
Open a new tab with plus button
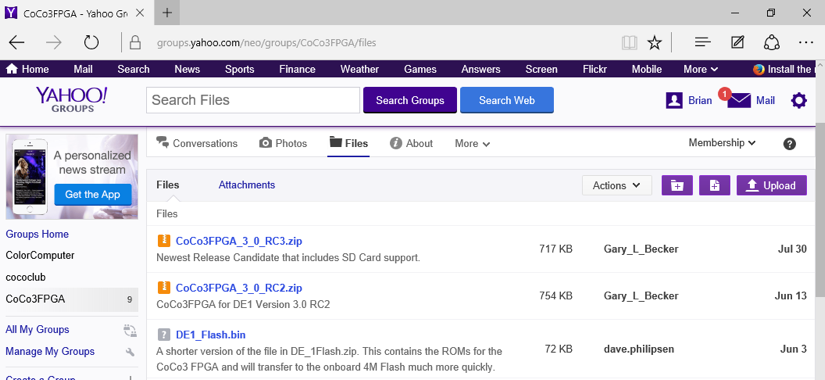point(167,13)
